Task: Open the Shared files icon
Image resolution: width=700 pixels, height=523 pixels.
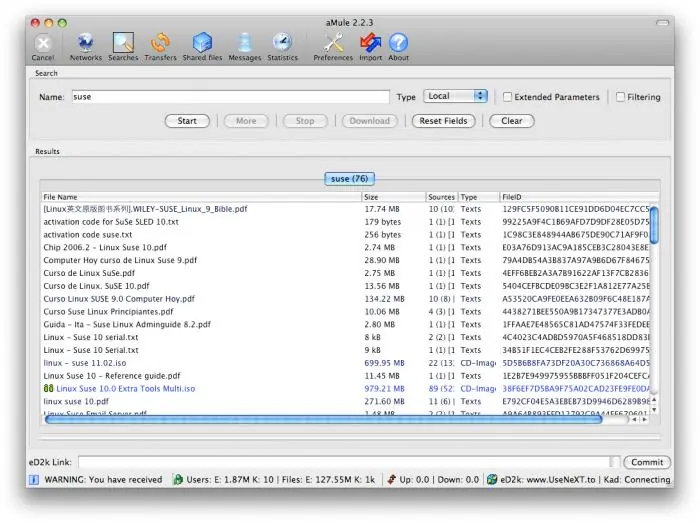Action: (202, 43)
